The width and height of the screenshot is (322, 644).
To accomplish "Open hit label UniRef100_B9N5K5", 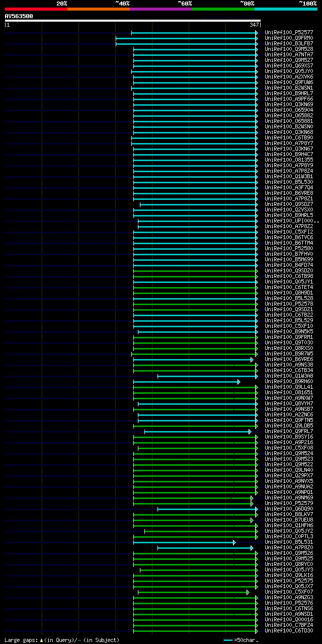I will point(289,332).
